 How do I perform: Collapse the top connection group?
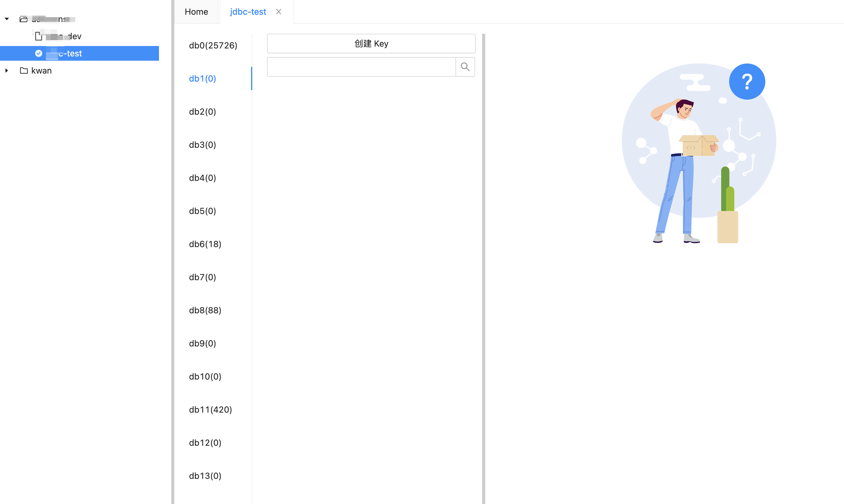pos(6,19)
